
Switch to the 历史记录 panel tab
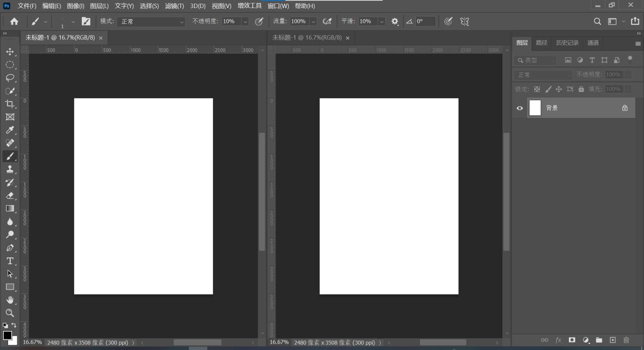pyautogui.click(x=567, y=43)
